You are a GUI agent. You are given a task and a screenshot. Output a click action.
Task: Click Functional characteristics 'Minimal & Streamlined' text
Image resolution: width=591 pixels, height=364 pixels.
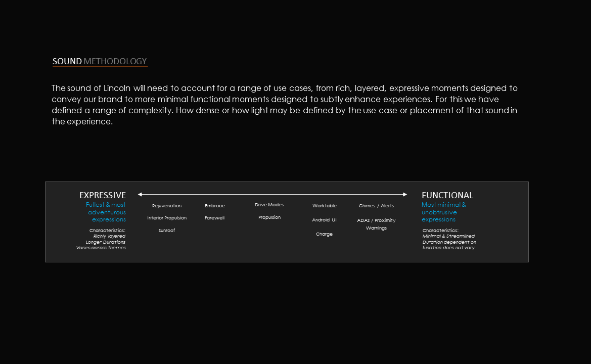[x=448, y=236]
